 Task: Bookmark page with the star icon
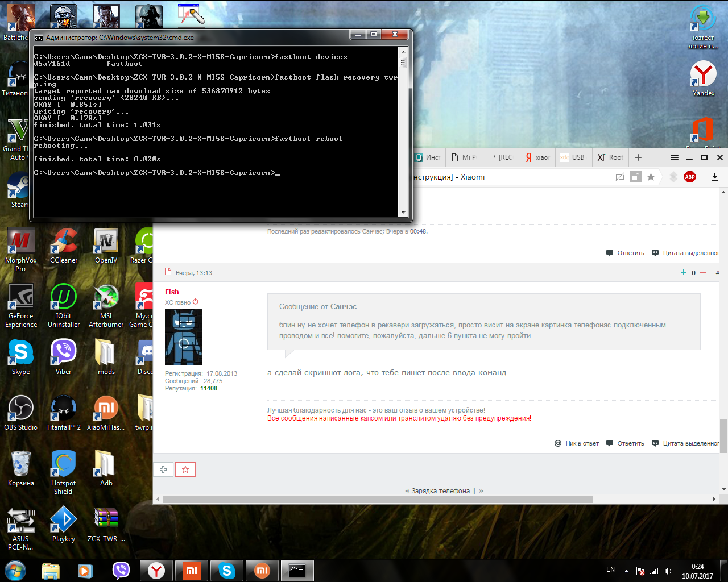(651, 177)
